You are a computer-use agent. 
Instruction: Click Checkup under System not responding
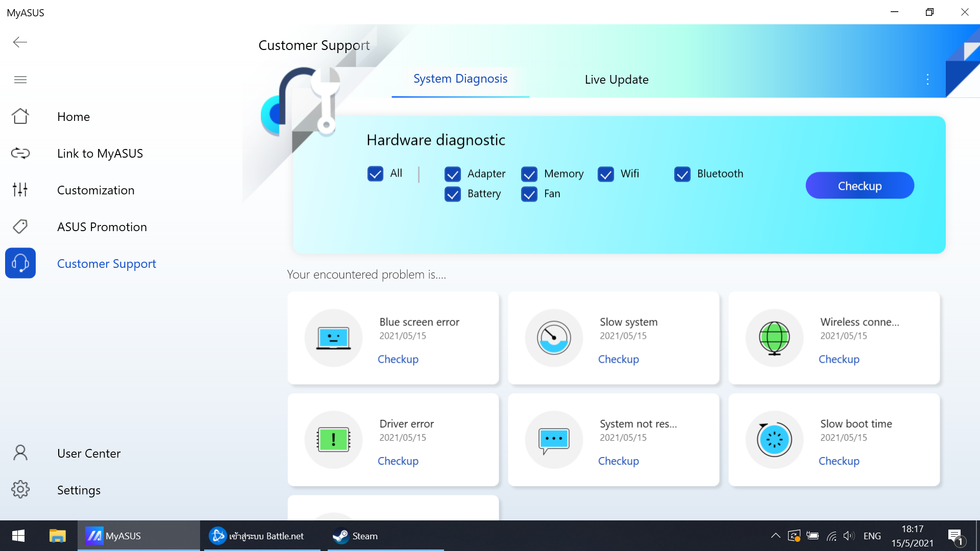(619, 461)
